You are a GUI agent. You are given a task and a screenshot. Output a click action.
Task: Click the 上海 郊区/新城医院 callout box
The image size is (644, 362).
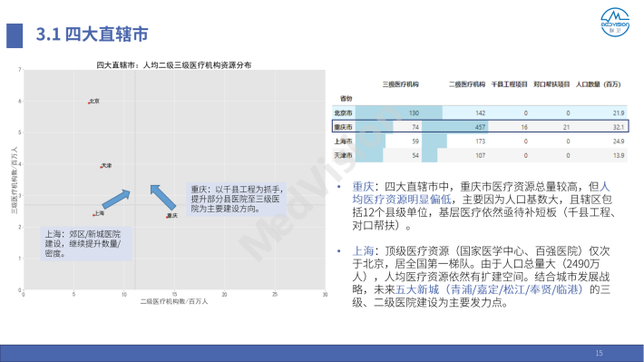coord(86,244)
